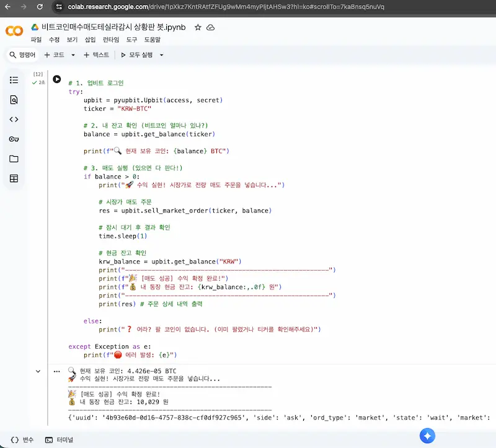Expand the code cell dropdown arrow
The image size is (496, 448).
point(73,55)
